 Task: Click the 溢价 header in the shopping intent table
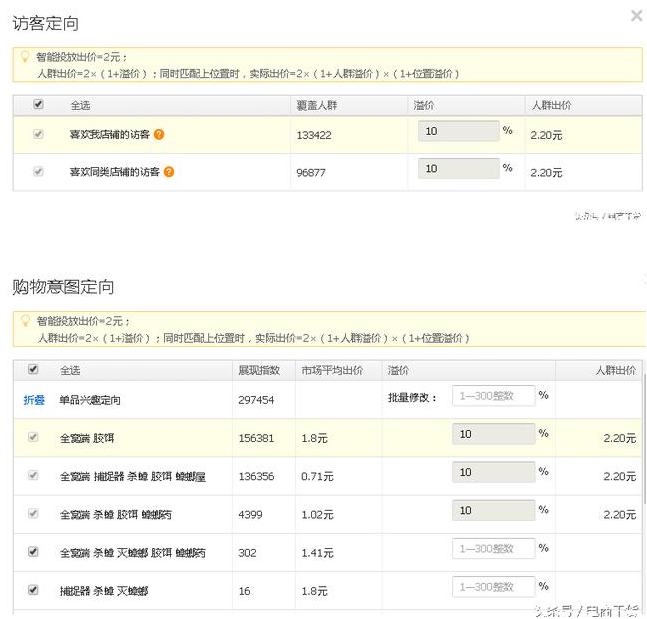[398, 370]
